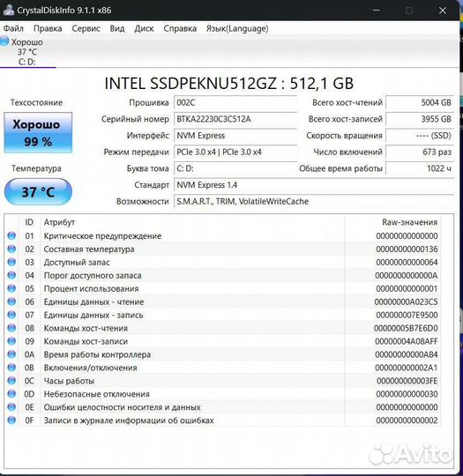Click status orb for attribute 02
The width and height of the screenshot is (463, 476).
(x=11, y=249)
